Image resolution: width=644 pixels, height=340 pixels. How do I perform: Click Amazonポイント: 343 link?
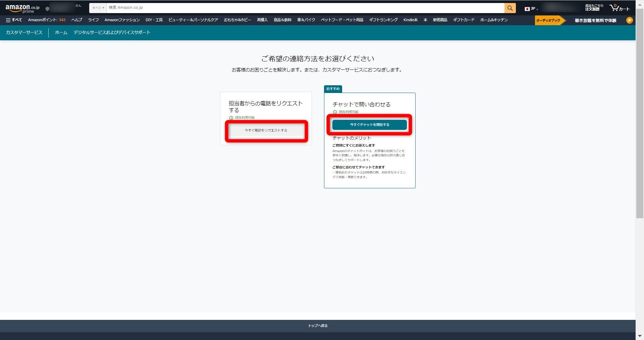click(x=47, y=20)
